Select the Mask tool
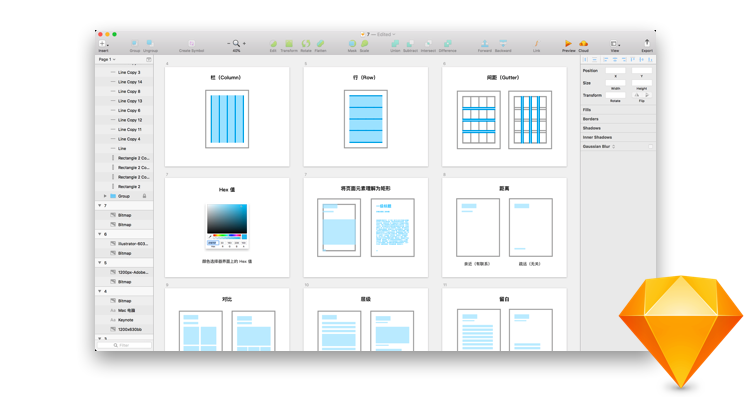The height and width of the screenshot is (400, 750). pyautogui.click(x=352, y=44)
